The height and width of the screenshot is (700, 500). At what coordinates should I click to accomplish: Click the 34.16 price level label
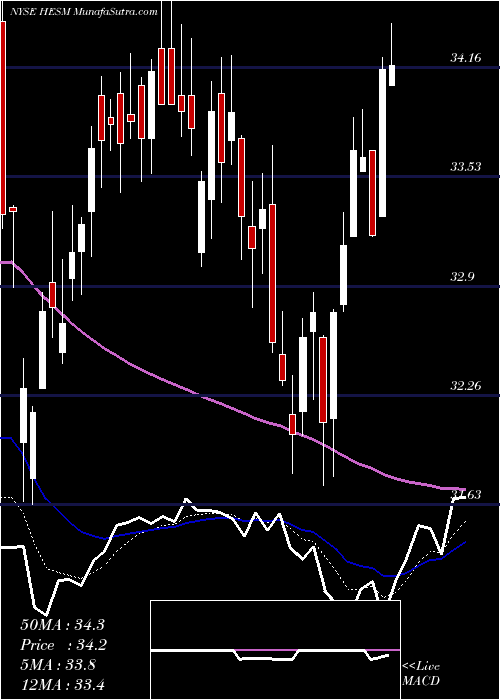pos(466,58)
